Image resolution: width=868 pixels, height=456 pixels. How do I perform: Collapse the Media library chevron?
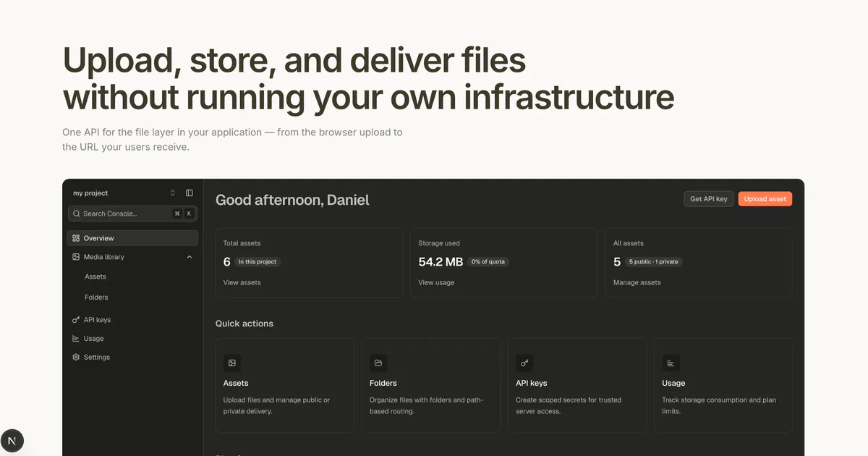pos(190,257)
